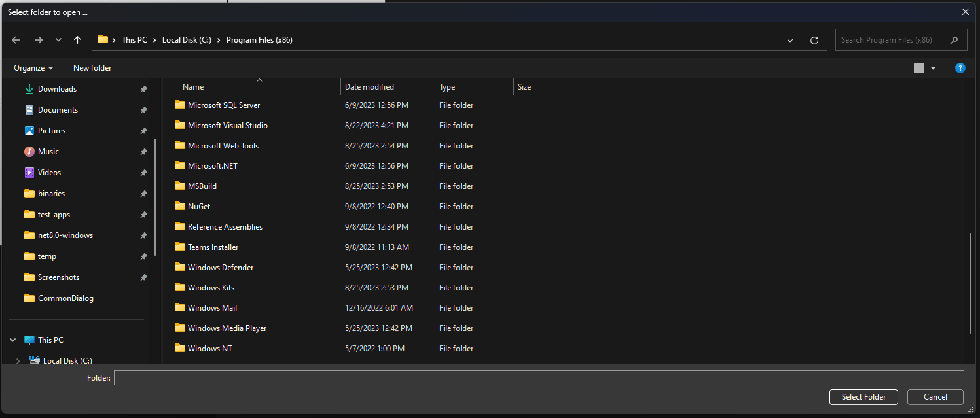Viewport: 980px width, 418px height.
Task: Create a New folder
Action: click(92, 68)
